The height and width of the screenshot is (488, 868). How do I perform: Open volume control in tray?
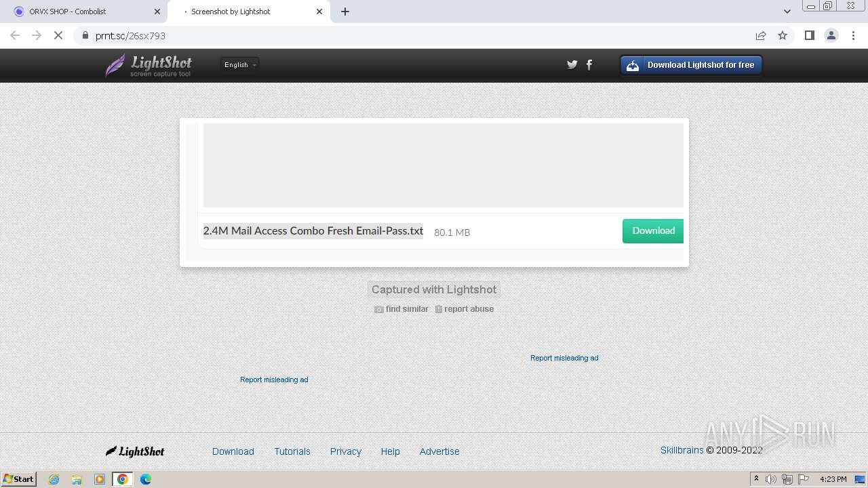click(x=771, y=479)
